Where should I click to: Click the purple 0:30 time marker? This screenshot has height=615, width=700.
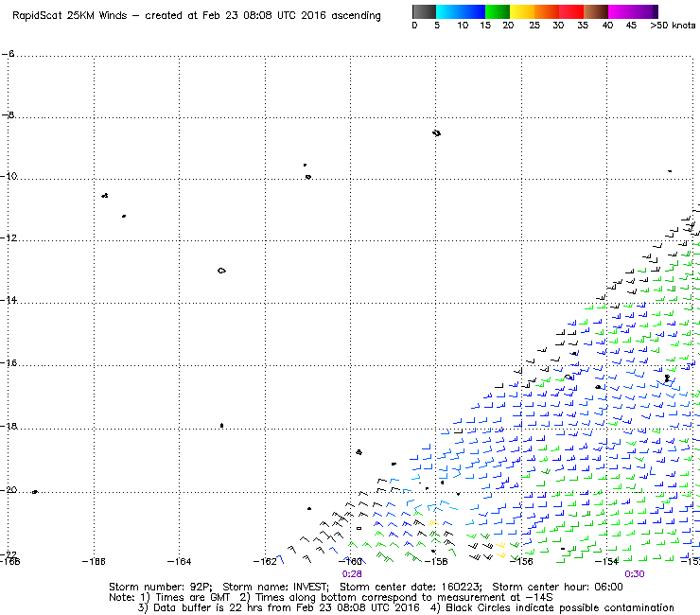coord(635,574)
